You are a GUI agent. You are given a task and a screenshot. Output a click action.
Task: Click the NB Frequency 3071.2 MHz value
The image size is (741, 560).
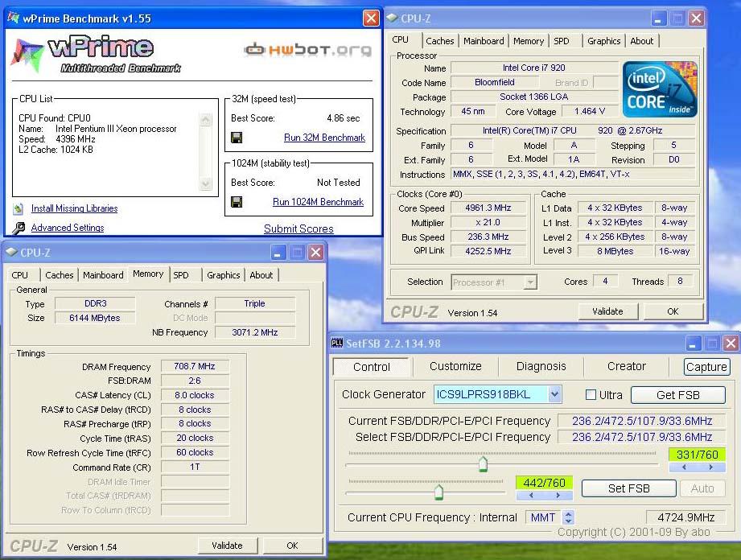coord(255,332)
